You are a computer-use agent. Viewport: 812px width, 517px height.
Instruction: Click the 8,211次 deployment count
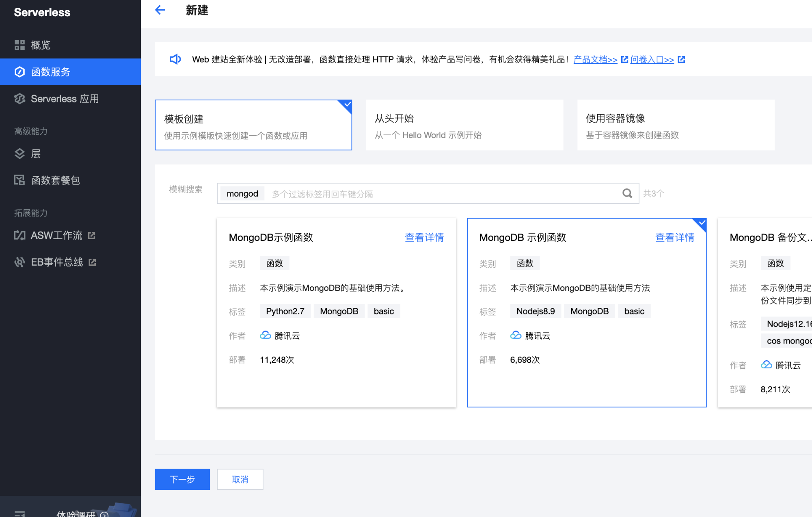pos(775,389)
